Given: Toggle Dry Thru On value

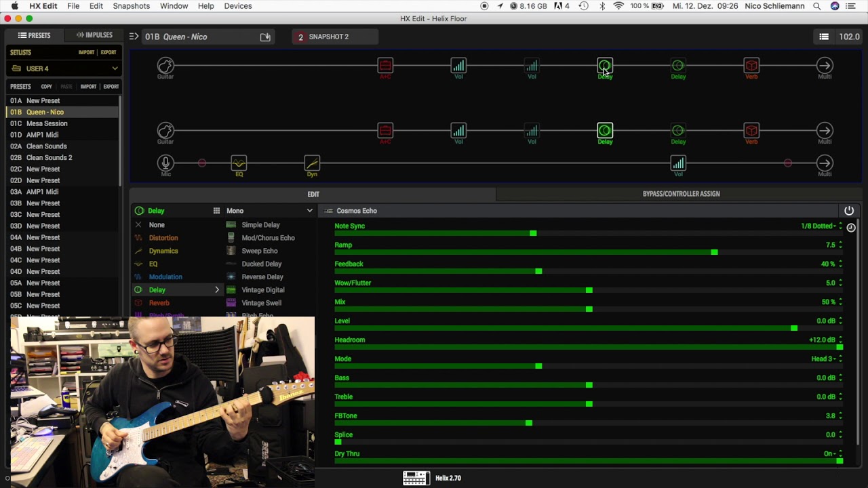Looking at the screenshot, I should tap(831, 454).
